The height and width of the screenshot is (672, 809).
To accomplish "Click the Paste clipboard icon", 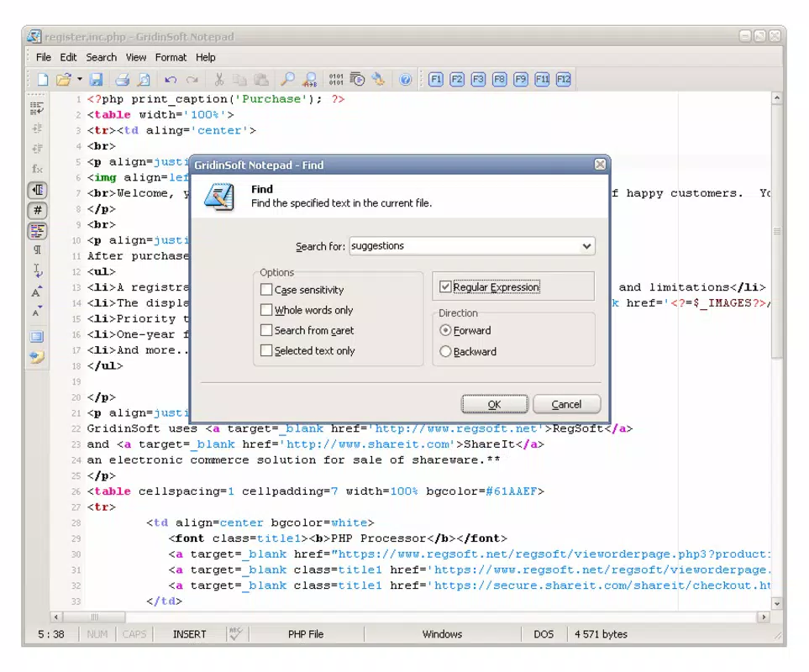I will (x=261, y=79).
